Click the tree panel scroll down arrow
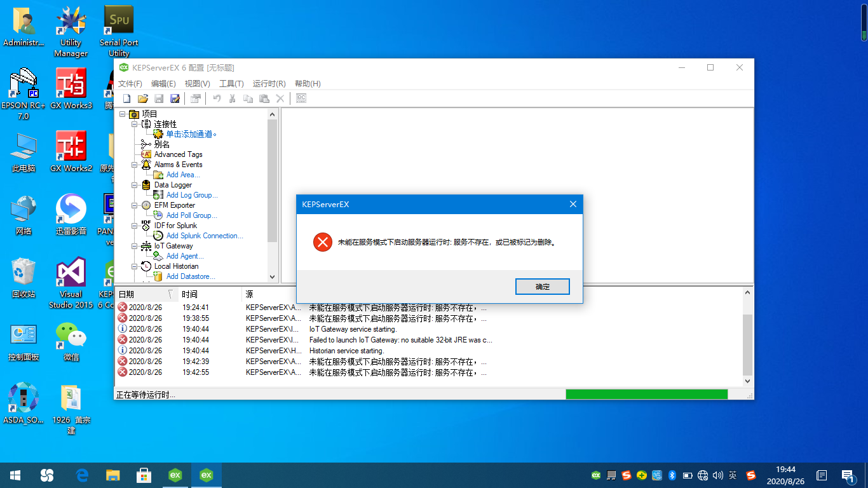 click(x=273, y=277)
